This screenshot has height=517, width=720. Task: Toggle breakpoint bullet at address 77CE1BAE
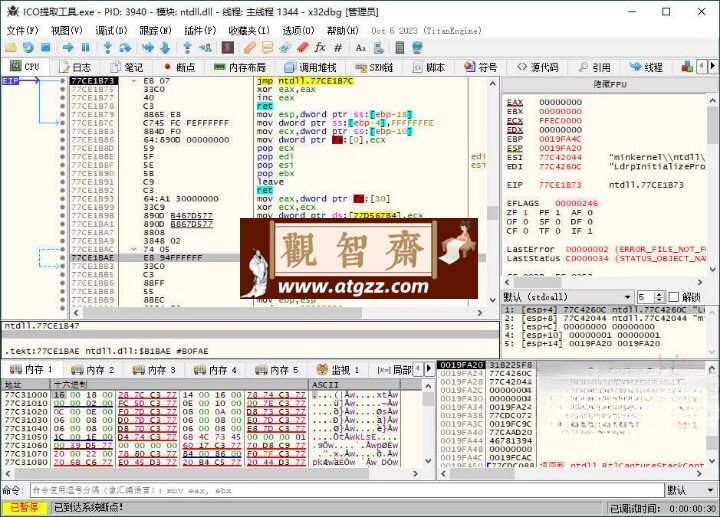click(62, 258)
